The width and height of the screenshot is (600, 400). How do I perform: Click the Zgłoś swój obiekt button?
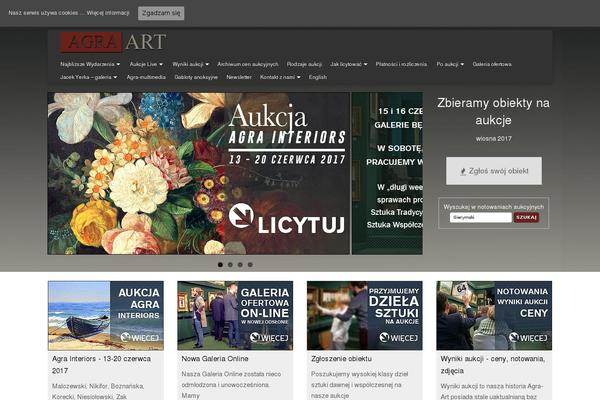point(494,171)
